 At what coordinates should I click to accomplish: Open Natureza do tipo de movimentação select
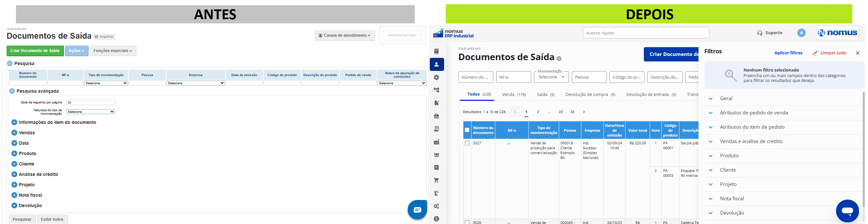point(90,112)
